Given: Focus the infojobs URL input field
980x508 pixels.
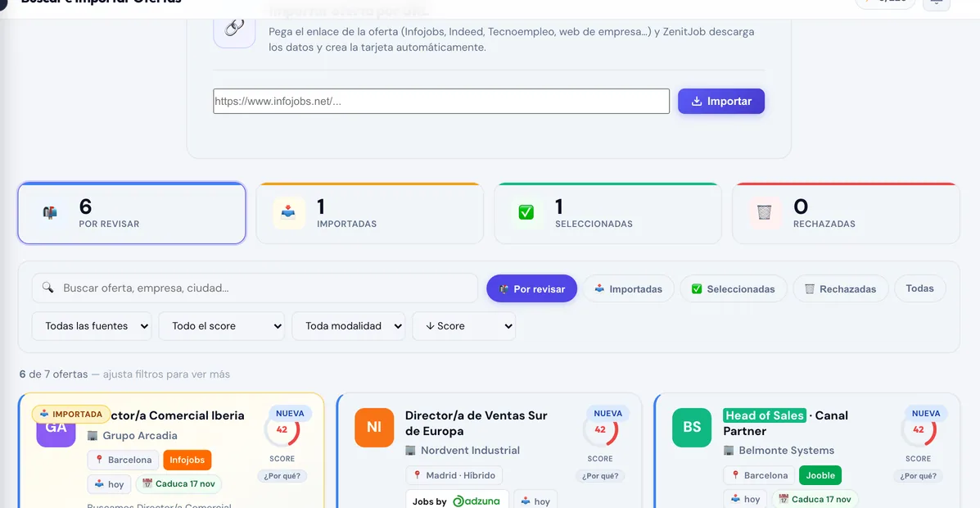Looking at the screenshot, I should [441, 102].
